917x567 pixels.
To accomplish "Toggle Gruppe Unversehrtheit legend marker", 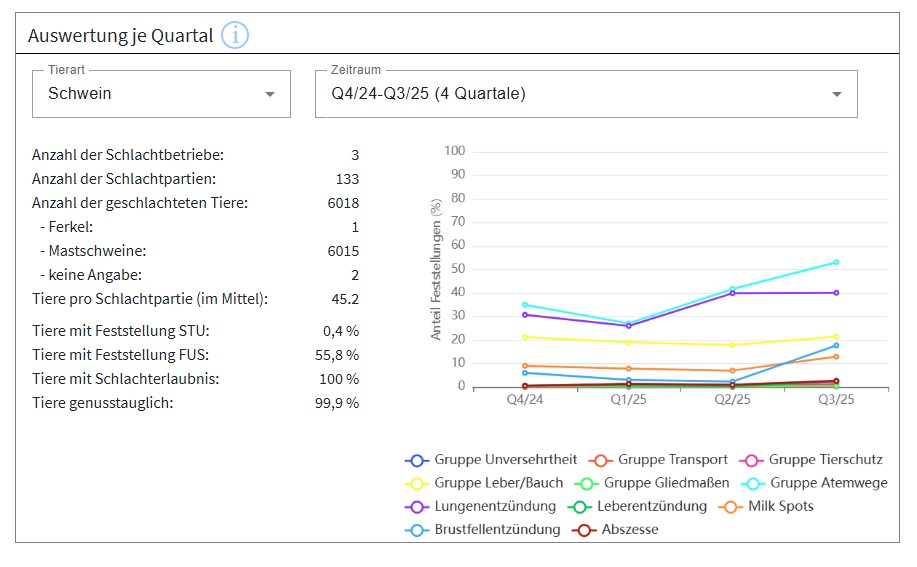I will coord(417,460).
